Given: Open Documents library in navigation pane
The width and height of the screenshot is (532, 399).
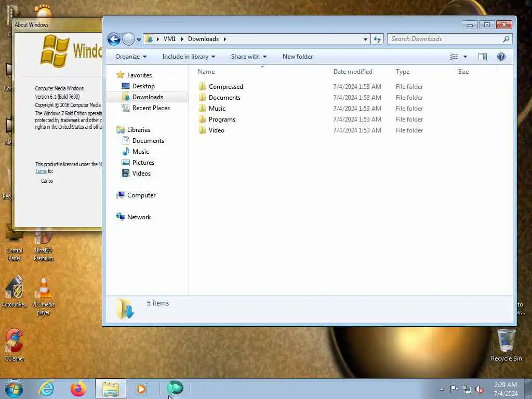Looking at the screenshot, I should tap(148, 140).
